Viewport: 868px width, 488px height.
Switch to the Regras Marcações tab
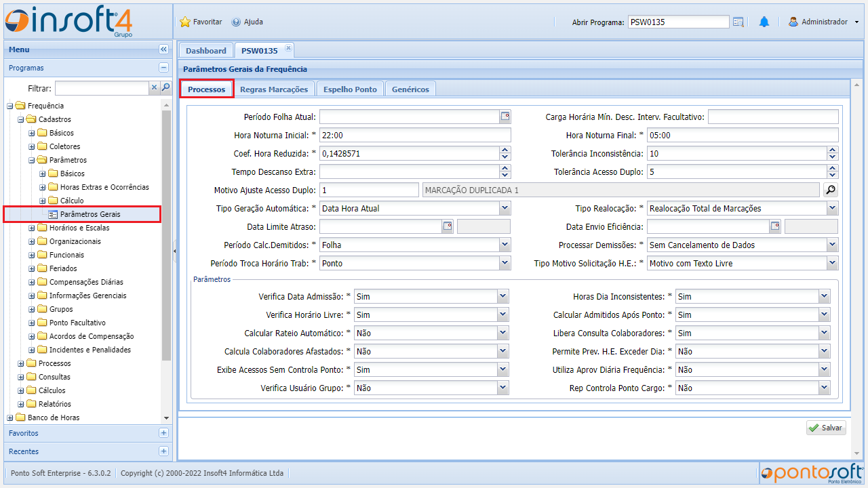point(274,89)
